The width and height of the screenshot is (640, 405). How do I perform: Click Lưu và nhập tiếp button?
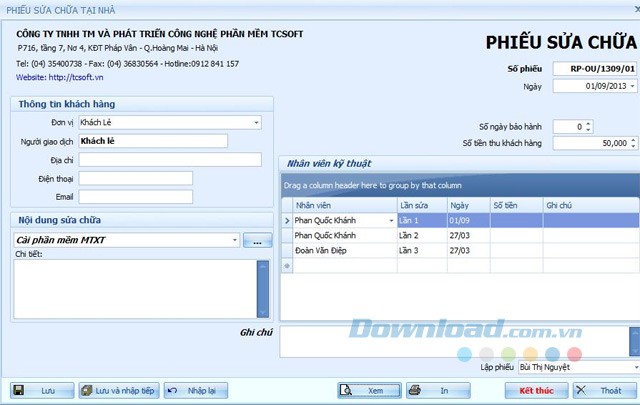(x=118, y=390)
